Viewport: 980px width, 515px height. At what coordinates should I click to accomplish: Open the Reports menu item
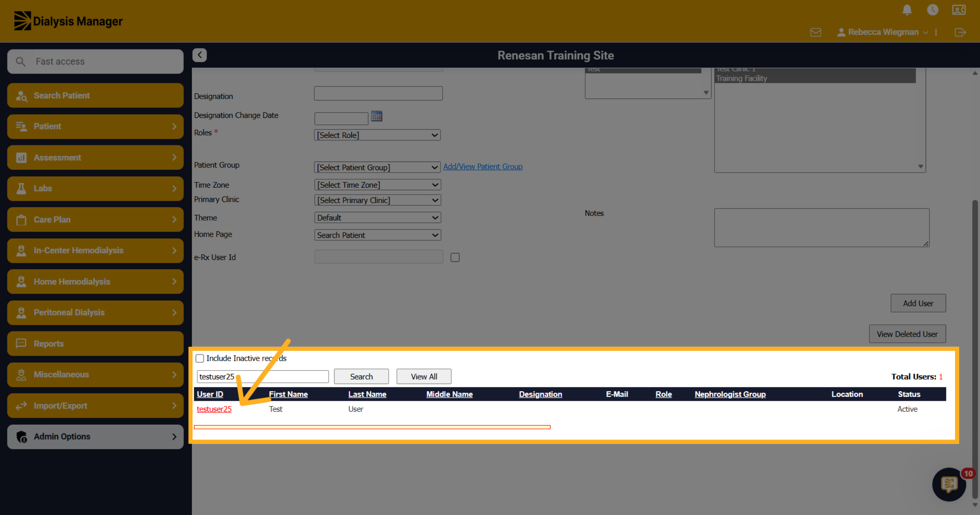click(x=95, y=344)
